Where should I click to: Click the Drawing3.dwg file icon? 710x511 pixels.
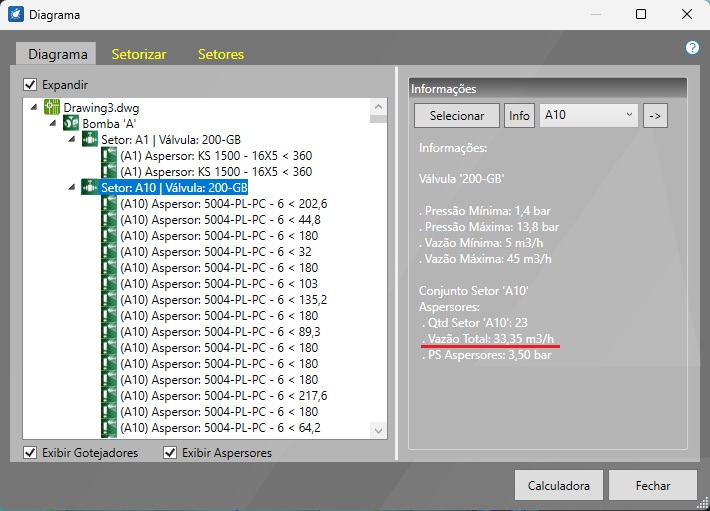(x=53, y=108)
